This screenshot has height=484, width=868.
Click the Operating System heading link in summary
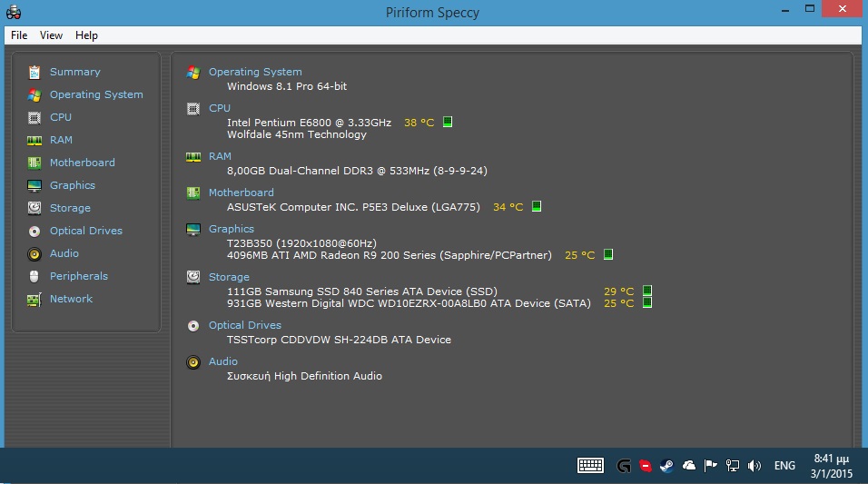tap(255, 72)
